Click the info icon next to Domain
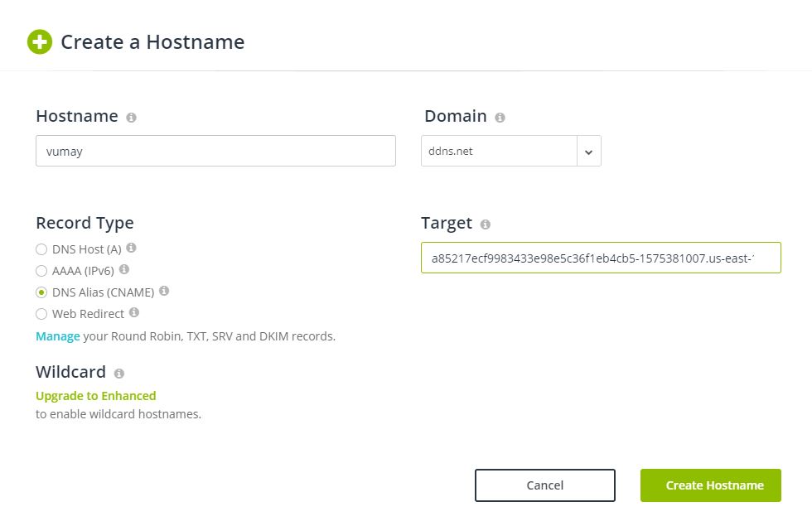The height and width of the screenshot is (526, 812). pos(500,118)
